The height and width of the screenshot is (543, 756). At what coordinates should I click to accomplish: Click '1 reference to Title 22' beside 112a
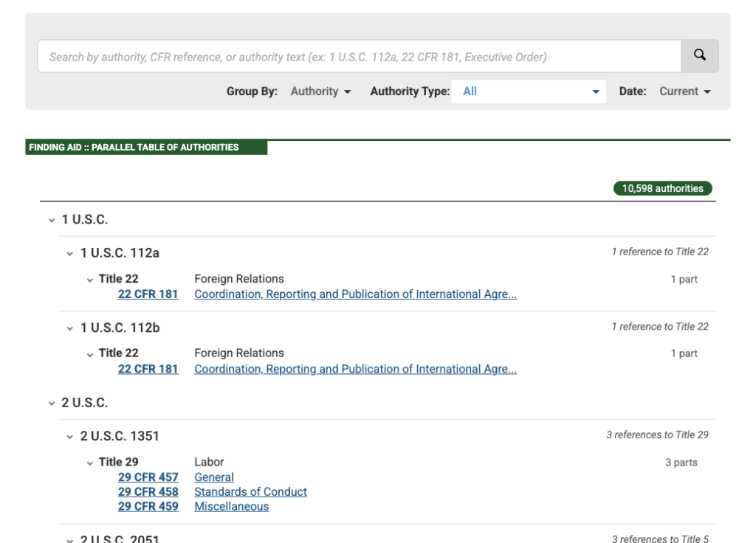(660, 252)
